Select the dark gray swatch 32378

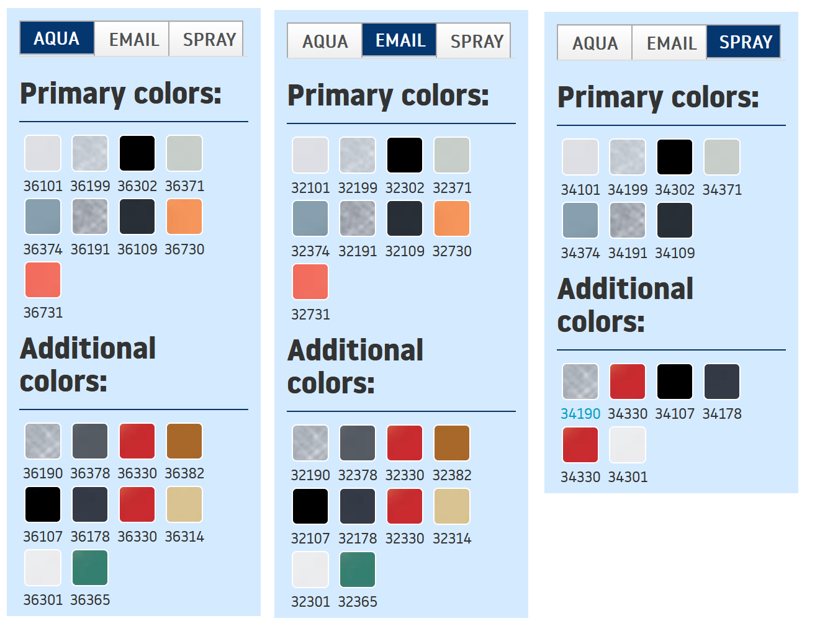(x=358, y=443)
